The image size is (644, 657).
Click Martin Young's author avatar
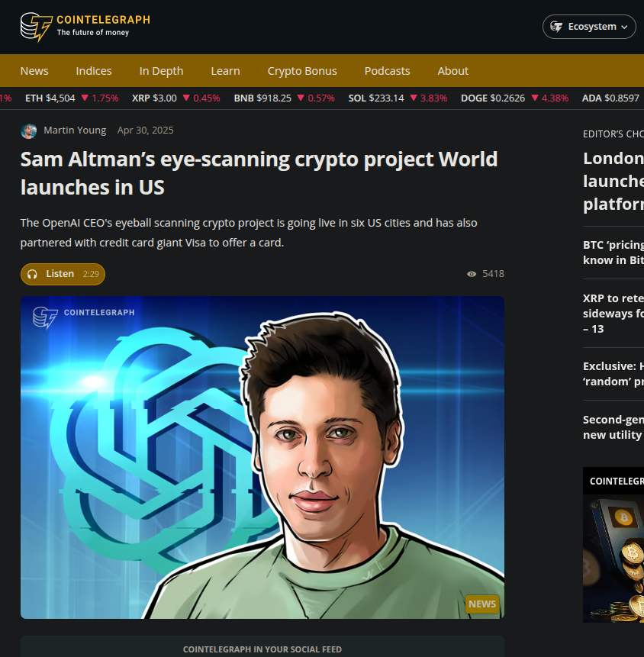[28, 130]
